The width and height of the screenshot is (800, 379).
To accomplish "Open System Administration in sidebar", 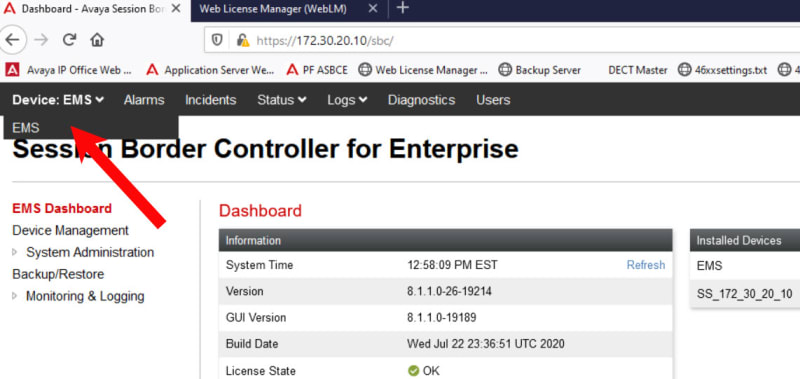I will (x=90, y=252).
